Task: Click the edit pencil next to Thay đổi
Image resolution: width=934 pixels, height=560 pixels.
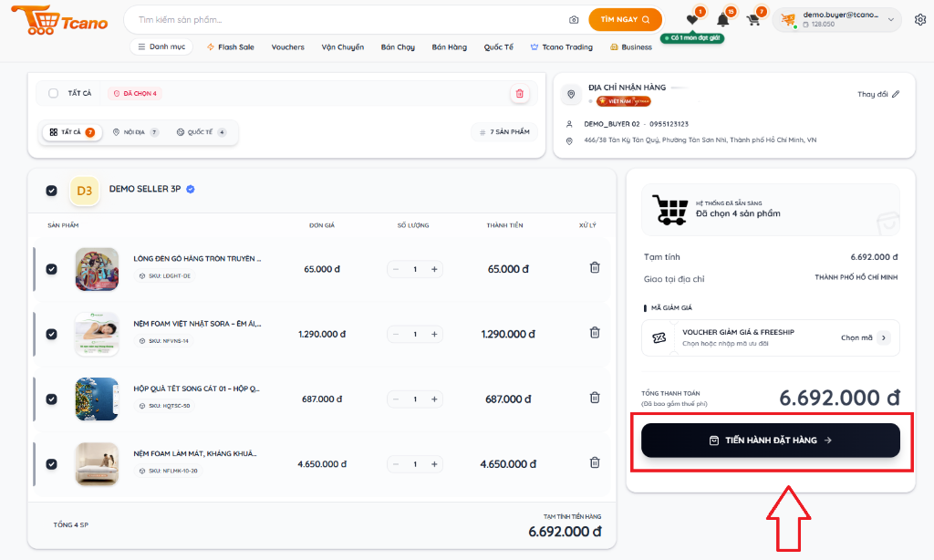Action: [x=896, y=94]
